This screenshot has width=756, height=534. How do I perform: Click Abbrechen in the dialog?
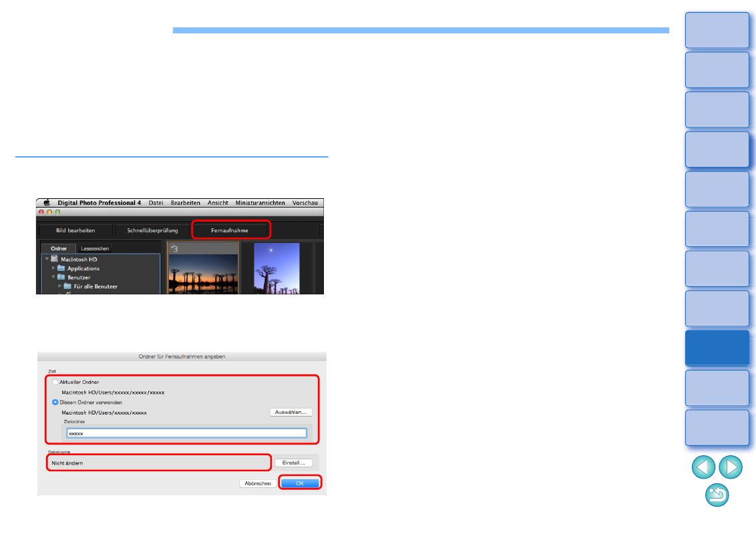point(258,483)
